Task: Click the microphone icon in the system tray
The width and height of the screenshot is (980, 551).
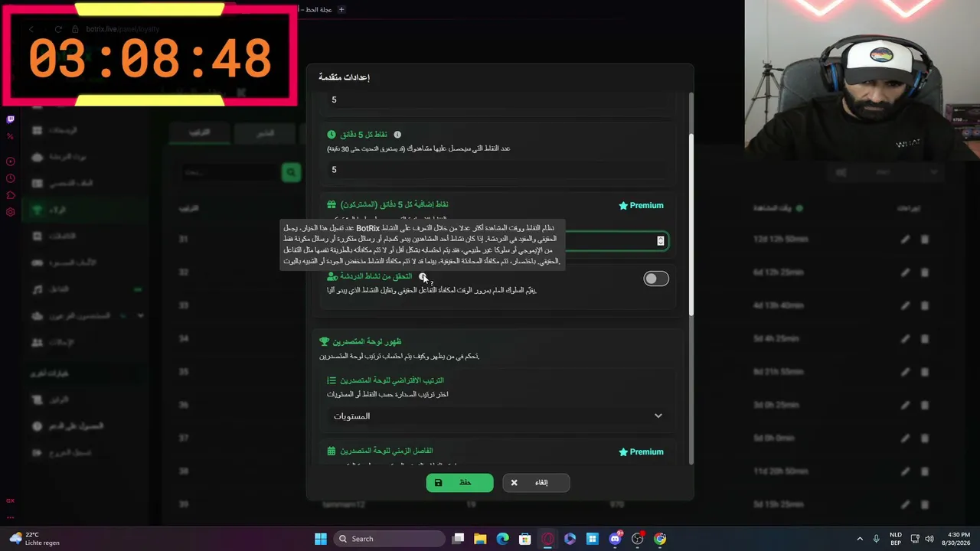Action: coord(877,539)
